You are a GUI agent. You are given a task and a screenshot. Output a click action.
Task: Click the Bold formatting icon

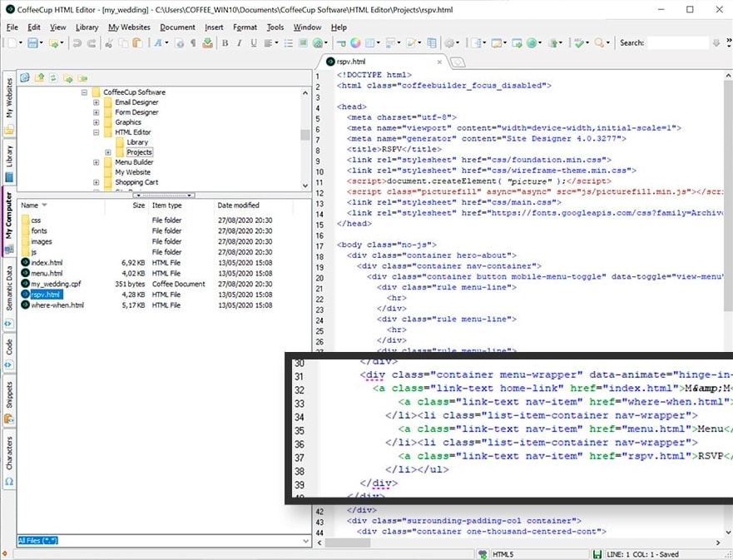click(x=225, y=43)
